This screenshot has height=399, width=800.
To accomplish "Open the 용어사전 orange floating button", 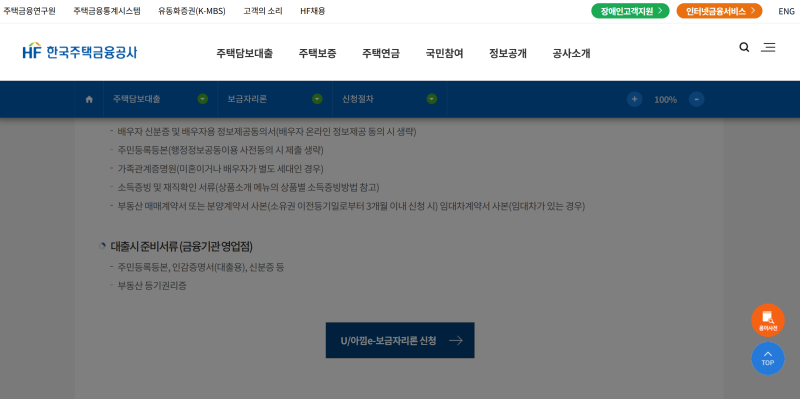I will [x=768, y=320].
